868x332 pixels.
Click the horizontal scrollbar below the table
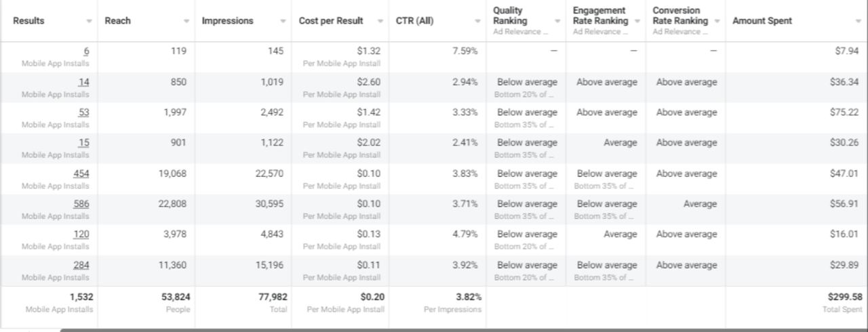(x=461, y=329)
